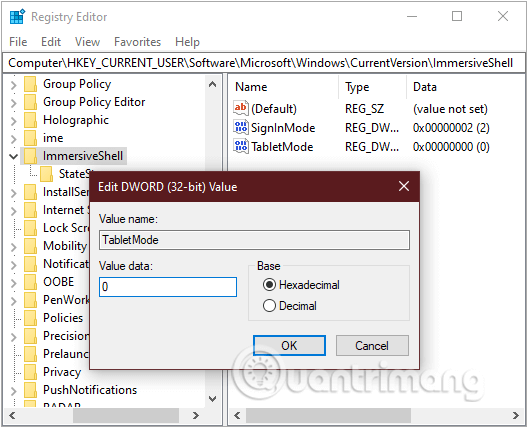Screen dimensions: 528x428
Task: Confirm the value with OK
Action: coord(289,345)
